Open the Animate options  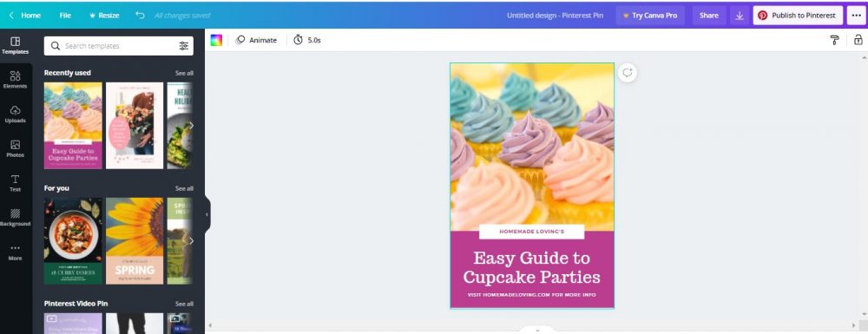point(256,40)
